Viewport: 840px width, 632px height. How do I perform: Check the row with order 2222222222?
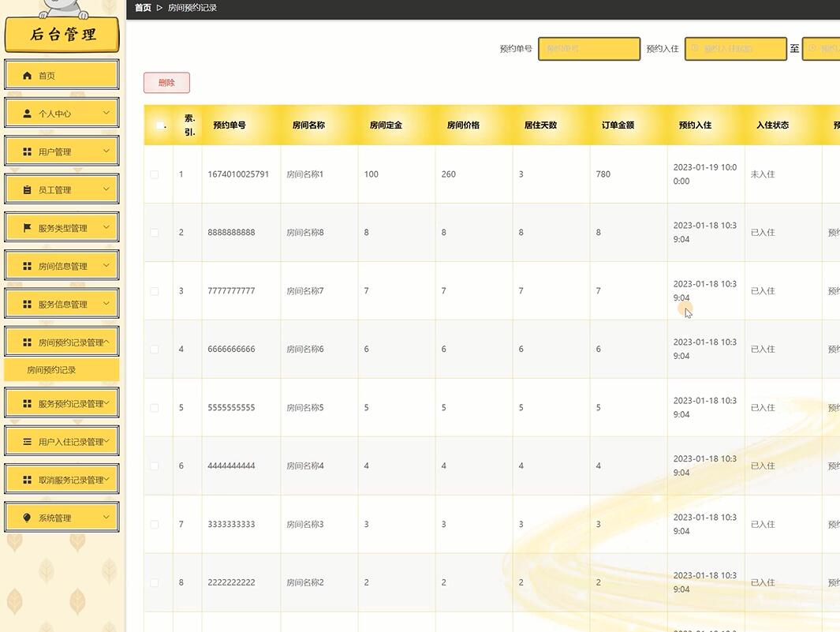point(155,582)
